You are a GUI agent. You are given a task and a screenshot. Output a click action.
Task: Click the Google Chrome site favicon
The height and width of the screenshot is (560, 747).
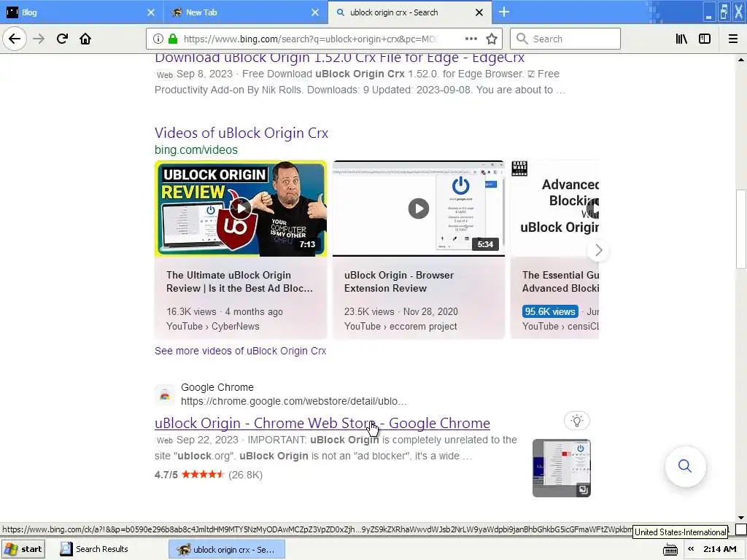click(x=165, y=394)
